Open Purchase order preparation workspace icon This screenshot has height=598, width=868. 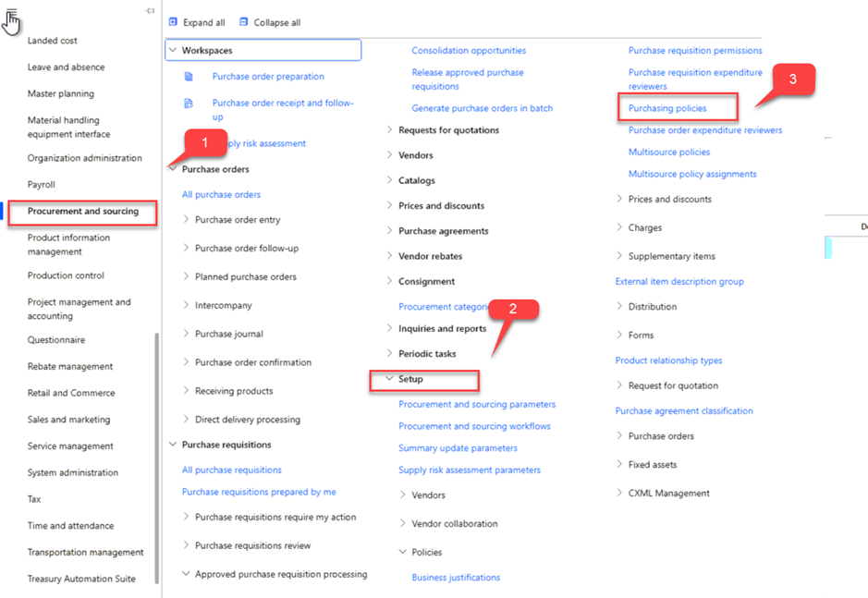coord(189,77)
